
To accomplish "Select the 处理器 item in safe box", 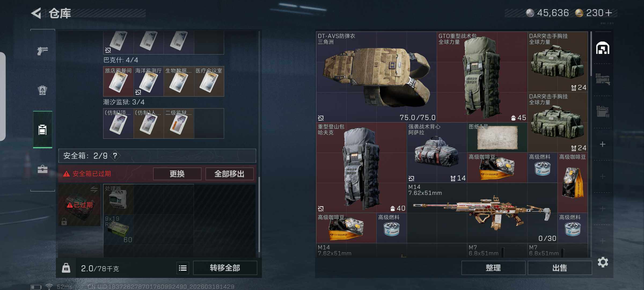I will coord(118,199).
